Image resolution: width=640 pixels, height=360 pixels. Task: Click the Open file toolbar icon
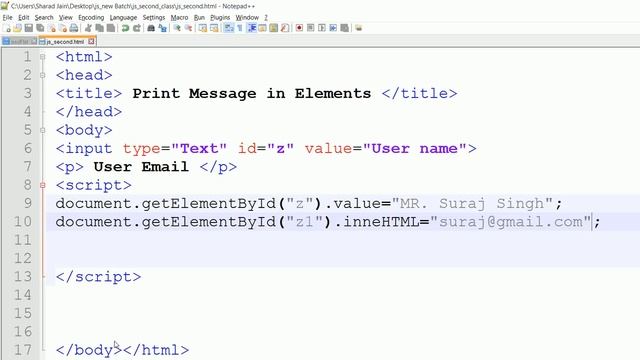(x=17, y=28)
